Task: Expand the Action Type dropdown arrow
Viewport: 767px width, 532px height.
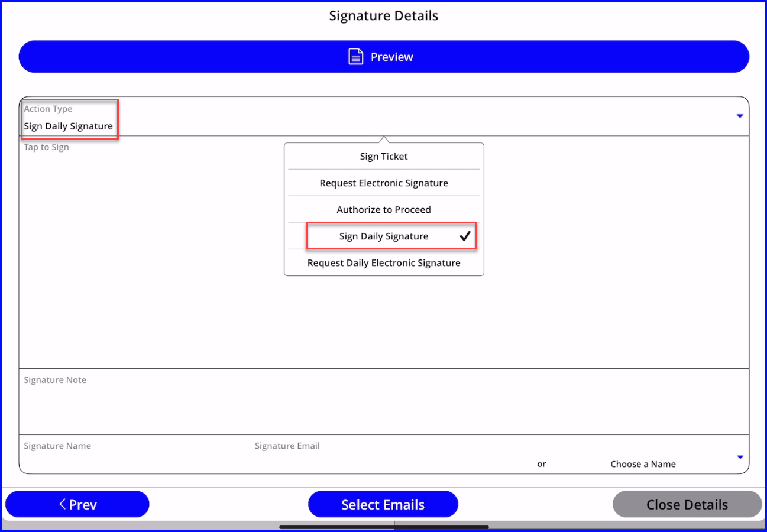Action: (x=739, y=116)
